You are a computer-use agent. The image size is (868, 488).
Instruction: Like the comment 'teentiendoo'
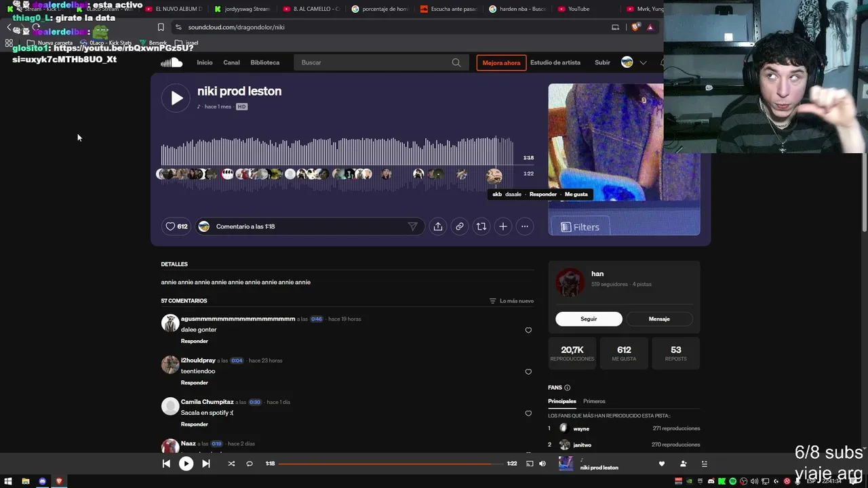pos(528,371)
